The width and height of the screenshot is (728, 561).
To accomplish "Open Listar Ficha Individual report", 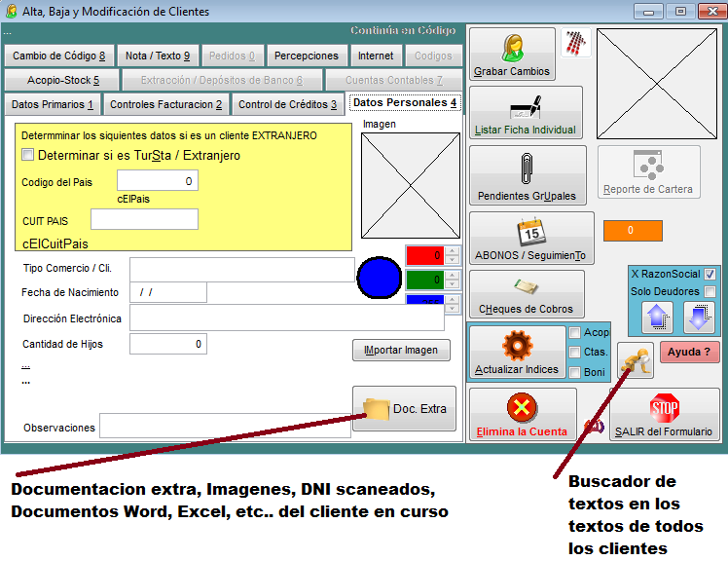I will [x=526, y=113].
